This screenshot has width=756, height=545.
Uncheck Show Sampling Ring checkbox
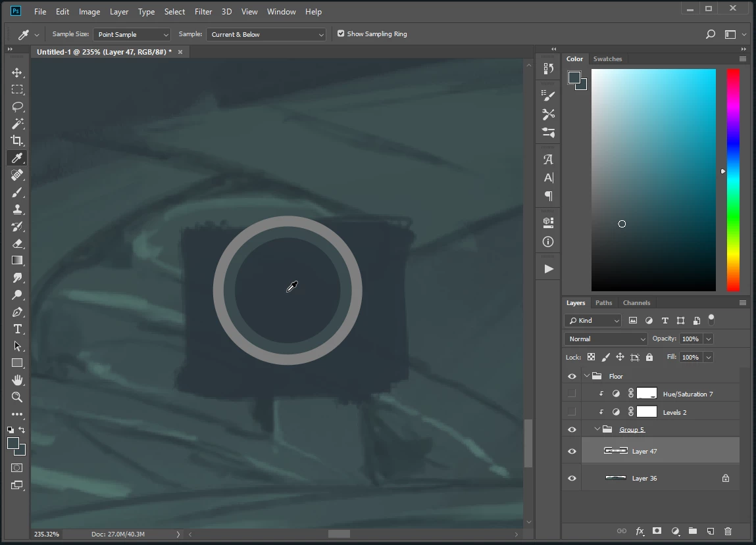341,34
